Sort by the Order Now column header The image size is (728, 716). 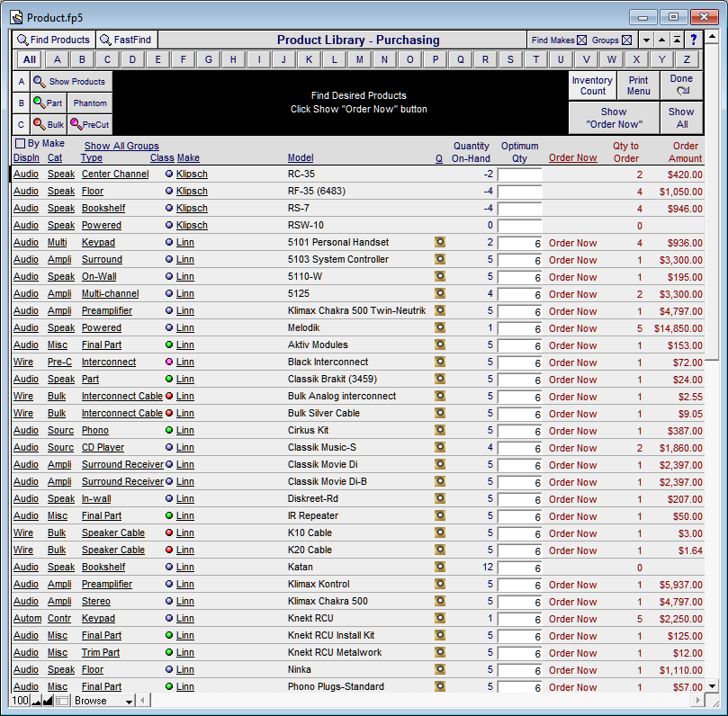(x=572, y=157)
